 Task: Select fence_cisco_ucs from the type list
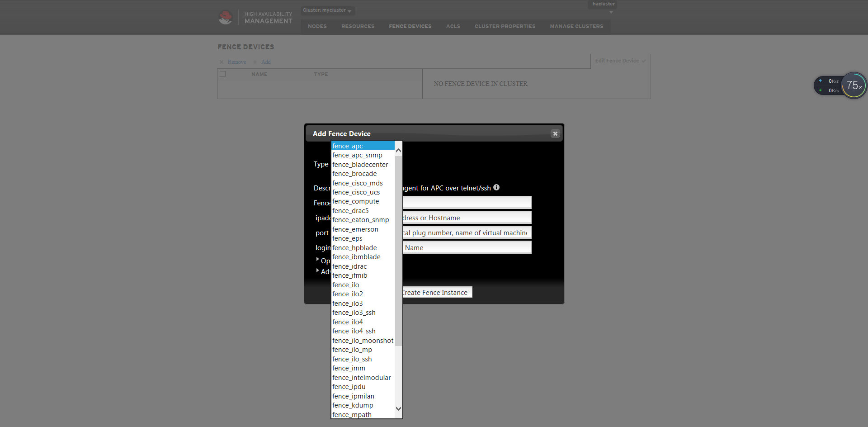click(x=356, y=192)
